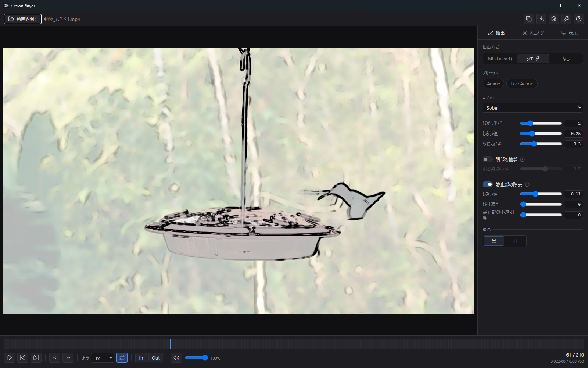588x368 pixels.
Task: Adjust the volume slider
Action: tap(196, 358)
